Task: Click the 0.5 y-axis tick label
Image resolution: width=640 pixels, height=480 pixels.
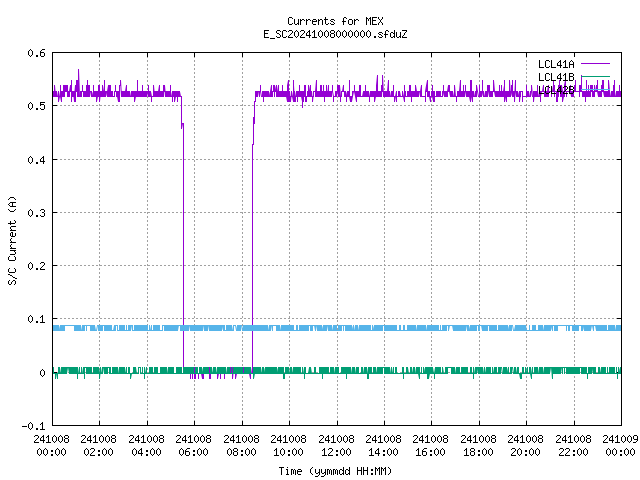Action: pos(36,106)
